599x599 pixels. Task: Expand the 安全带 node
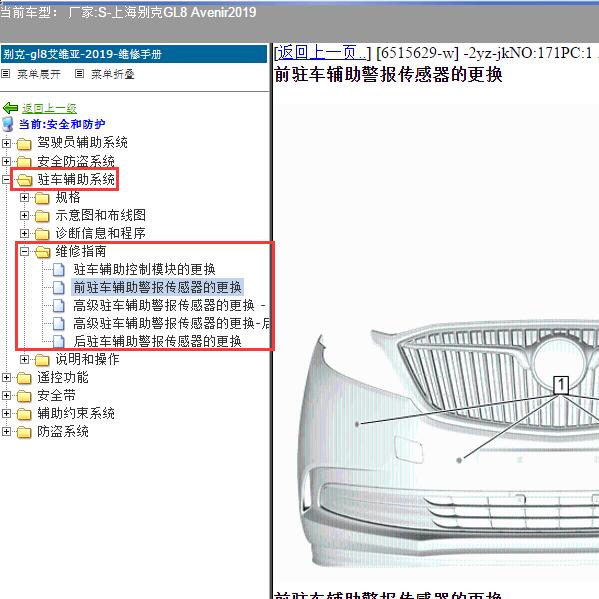pyautogui.click(x=6, y=395)
